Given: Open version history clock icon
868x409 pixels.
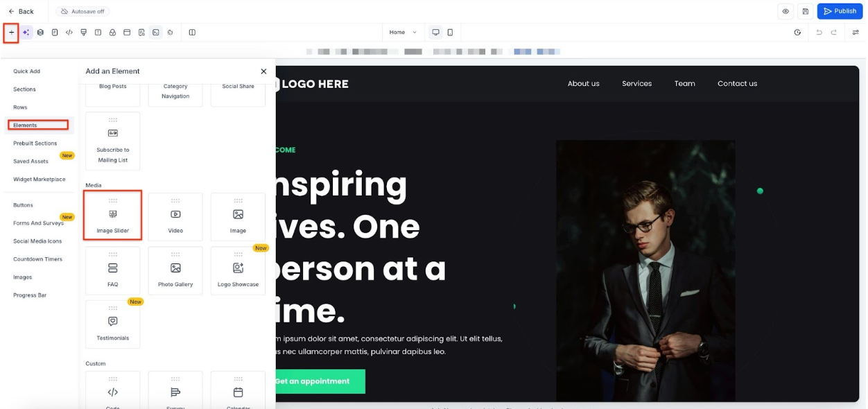Looking at the screenshot, I should coord(797,33).
